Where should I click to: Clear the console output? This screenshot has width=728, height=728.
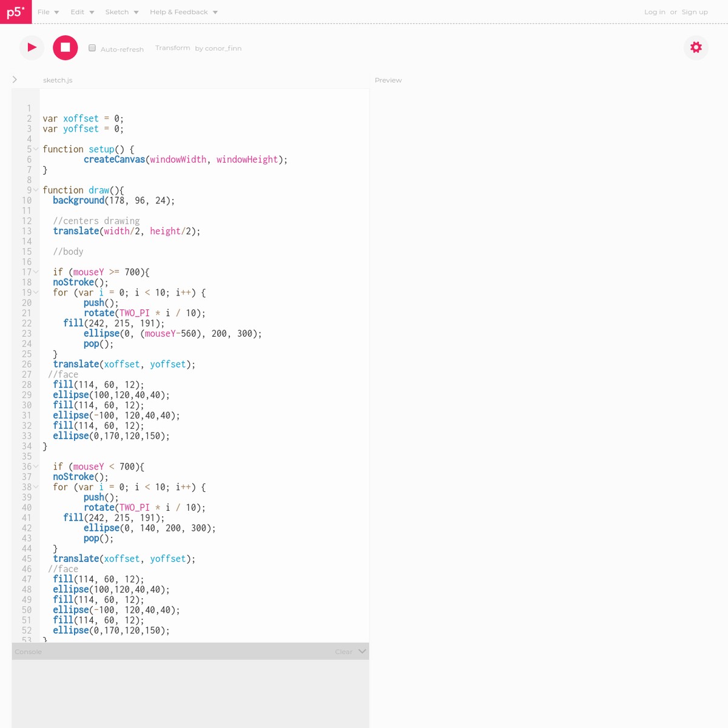(343, 652)
